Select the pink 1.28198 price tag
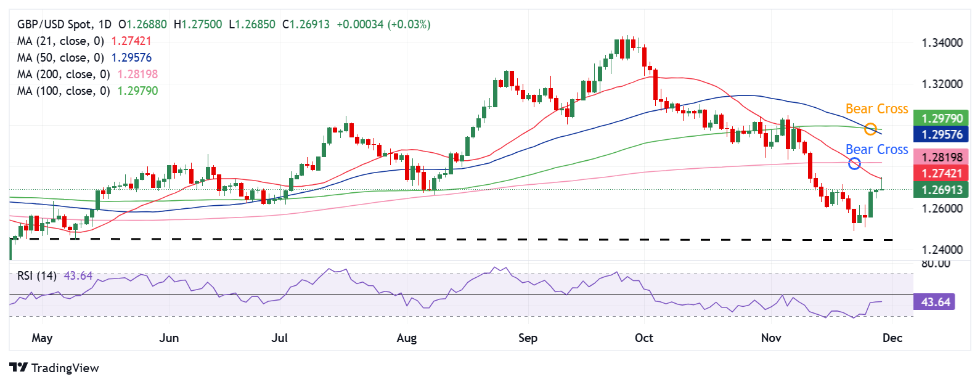 941,157
